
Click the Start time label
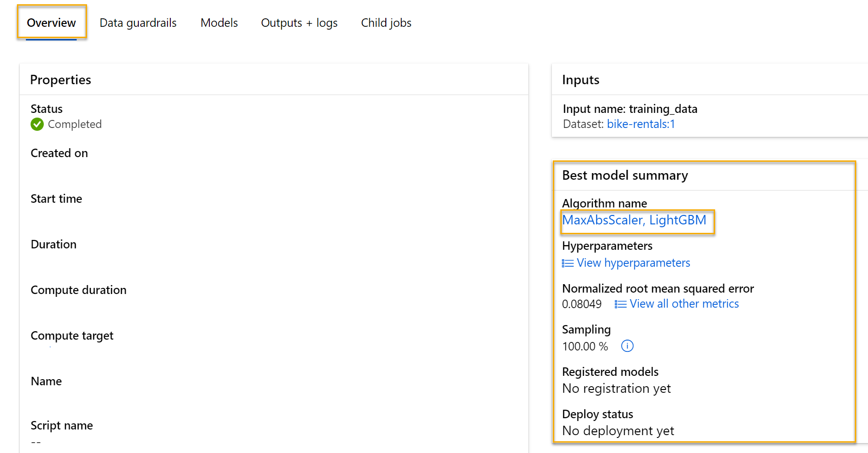click(x=56, y=199)
